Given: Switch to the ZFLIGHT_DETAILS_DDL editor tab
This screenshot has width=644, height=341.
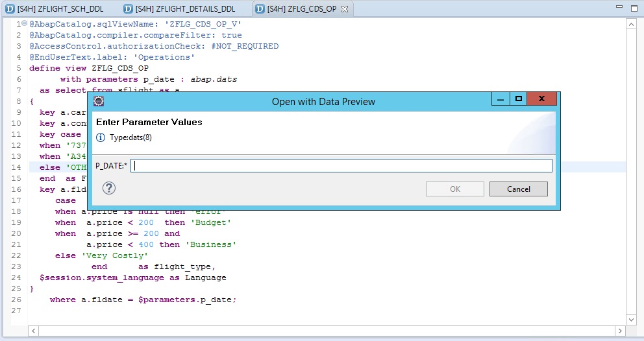Looking at the screenshot, I should (x=185, y=8).
